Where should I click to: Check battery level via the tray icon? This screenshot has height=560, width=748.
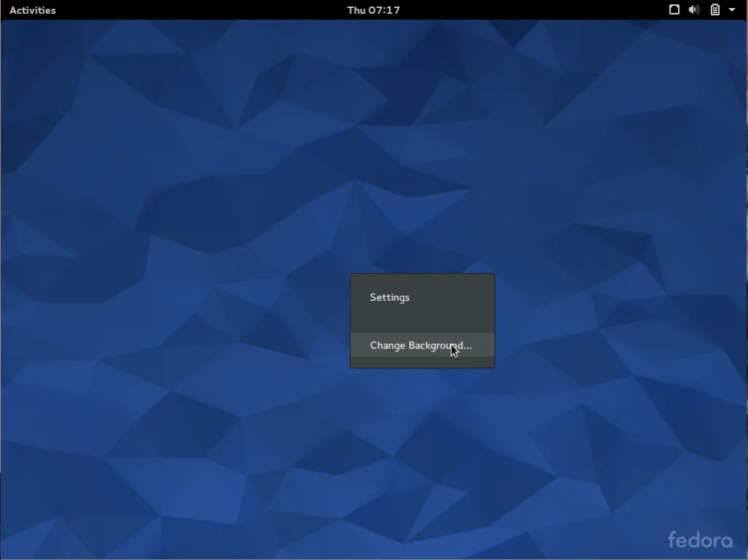pyautogui.click(x=714, y=9)
